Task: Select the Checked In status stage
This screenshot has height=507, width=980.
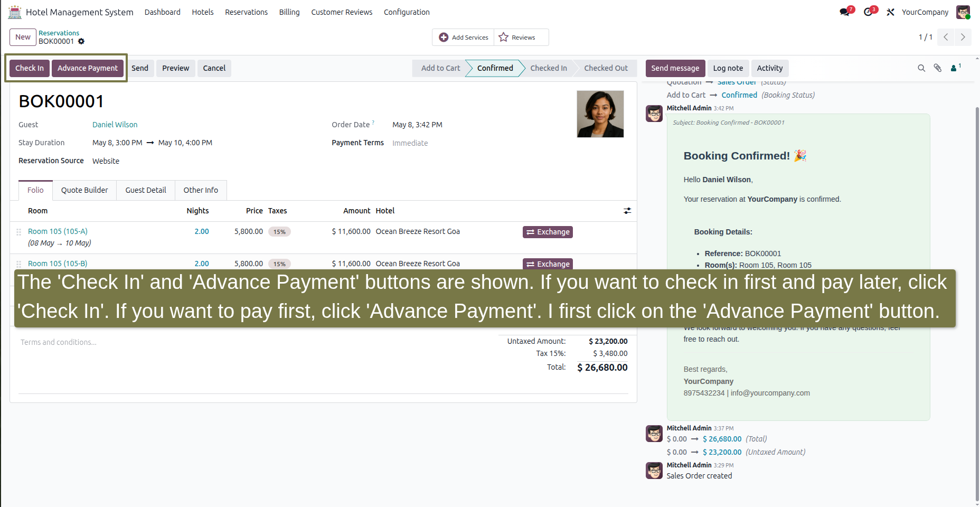Action: (x=549, y=68)
